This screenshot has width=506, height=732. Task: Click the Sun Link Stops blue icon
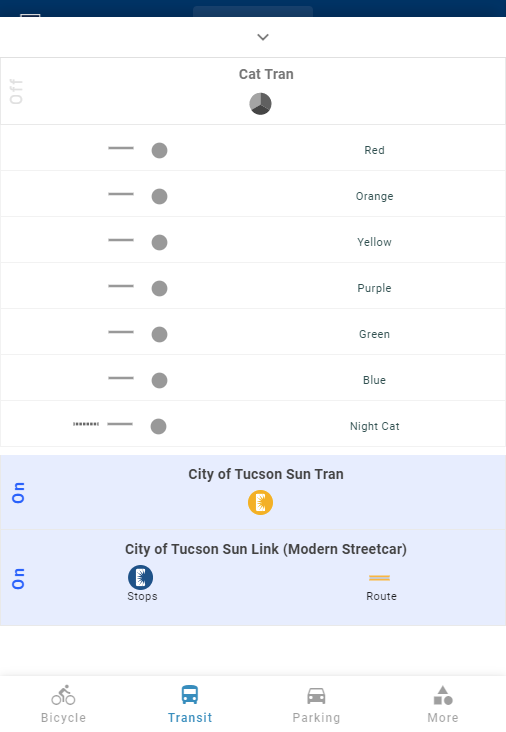pos(141,577)
